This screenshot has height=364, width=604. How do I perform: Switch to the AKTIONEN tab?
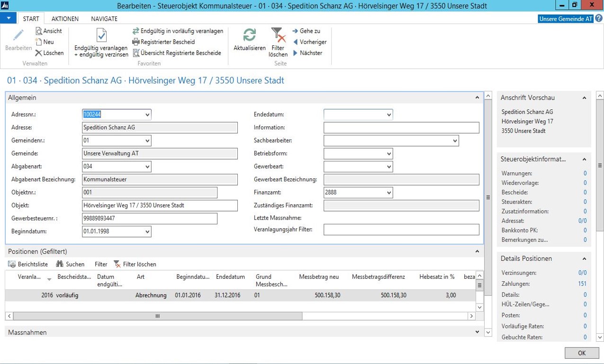(65, 19)
